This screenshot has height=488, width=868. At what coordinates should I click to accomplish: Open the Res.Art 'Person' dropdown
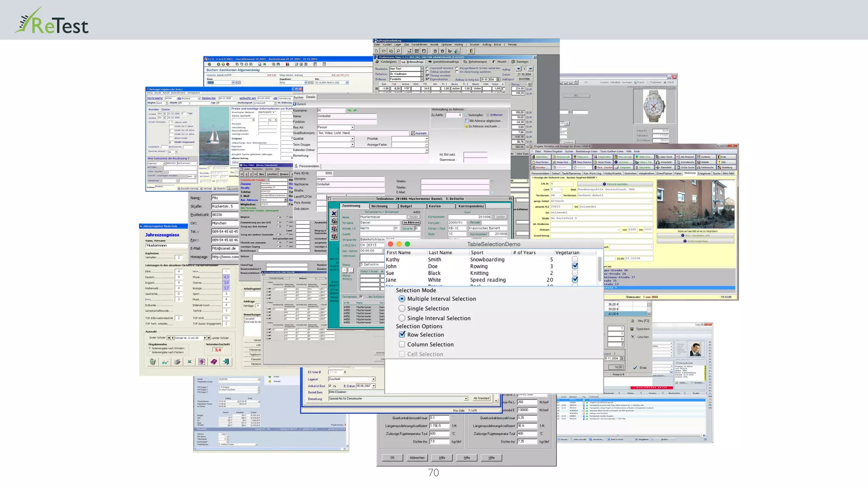pos(352,128)
